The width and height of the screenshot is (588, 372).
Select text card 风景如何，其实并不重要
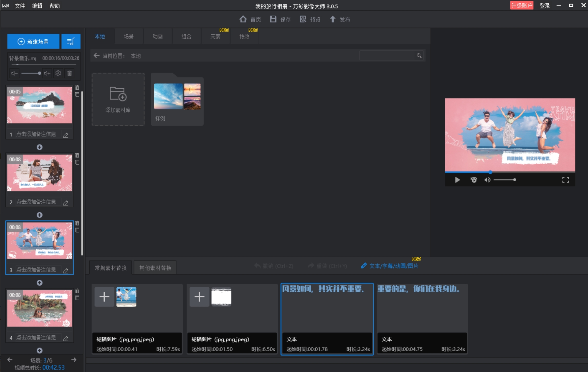click(327, 319)
